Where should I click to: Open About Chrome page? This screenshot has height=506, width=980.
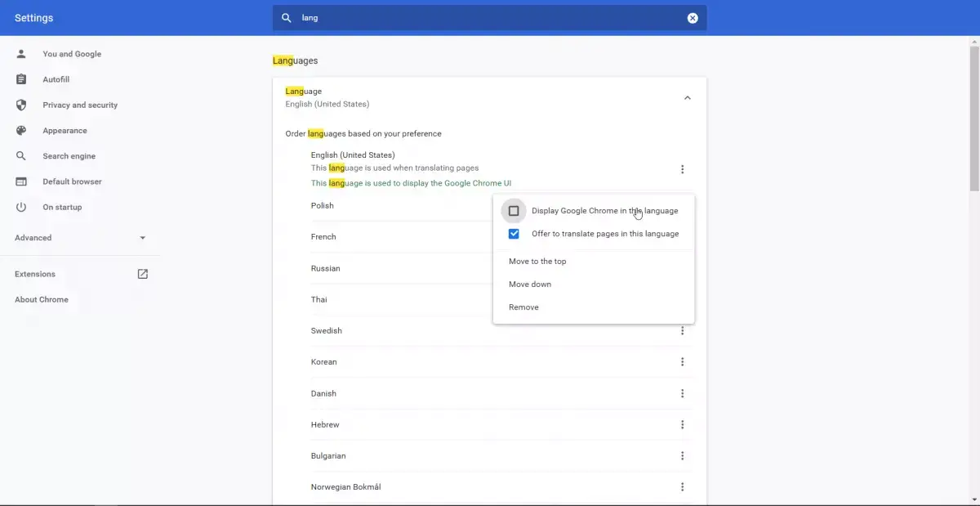(x=42, y=299)
